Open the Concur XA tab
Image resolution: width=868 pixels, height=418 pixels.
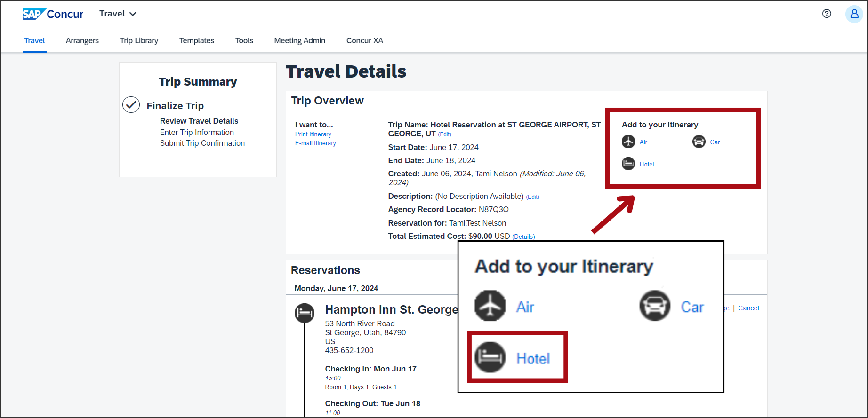coord(365,40)
